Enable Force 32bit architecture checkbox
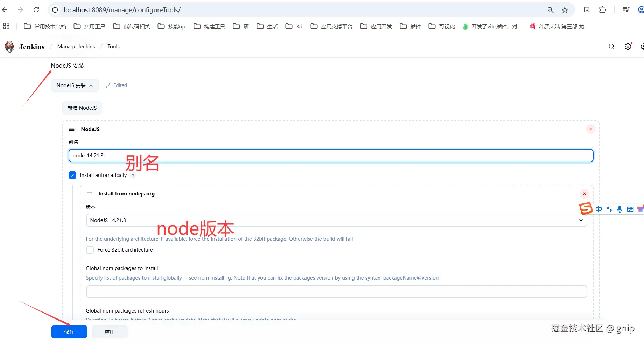 [90, 250]
